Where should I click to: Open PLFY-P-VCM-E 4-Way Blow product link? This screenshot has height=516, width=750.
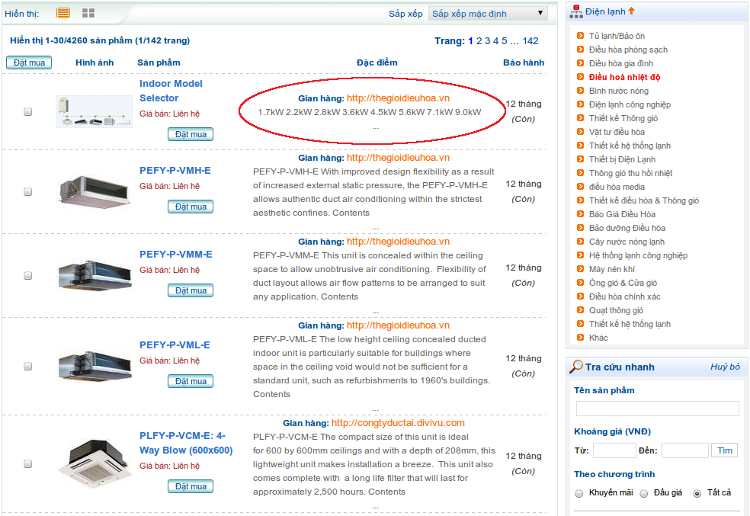pyautogui.click(x=186, y=443)
